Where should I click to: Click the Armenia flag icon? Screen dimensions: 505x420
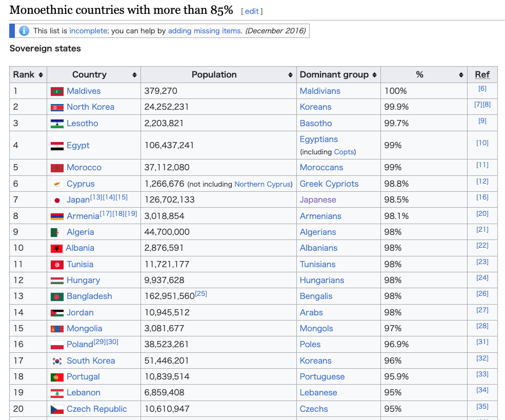pos(57,216)
